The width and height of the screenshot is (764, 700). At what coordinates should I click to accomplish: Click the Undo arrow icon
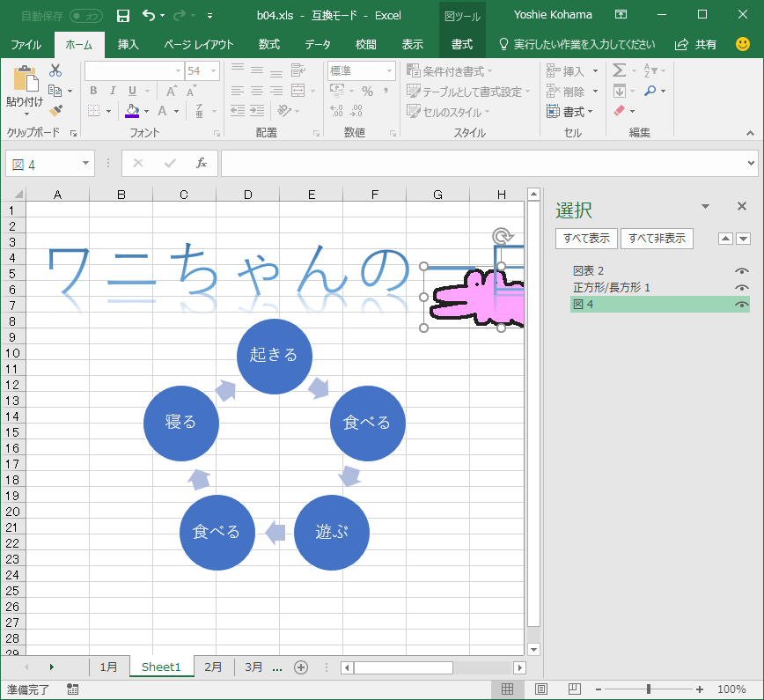tap(149, 16)
